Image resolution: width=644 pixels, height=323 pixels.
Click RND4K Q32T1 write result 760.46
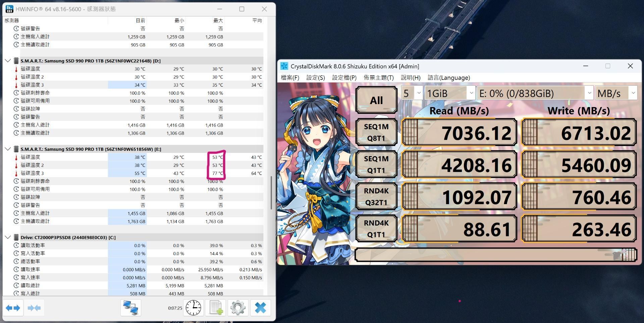(x=579, y=196)
